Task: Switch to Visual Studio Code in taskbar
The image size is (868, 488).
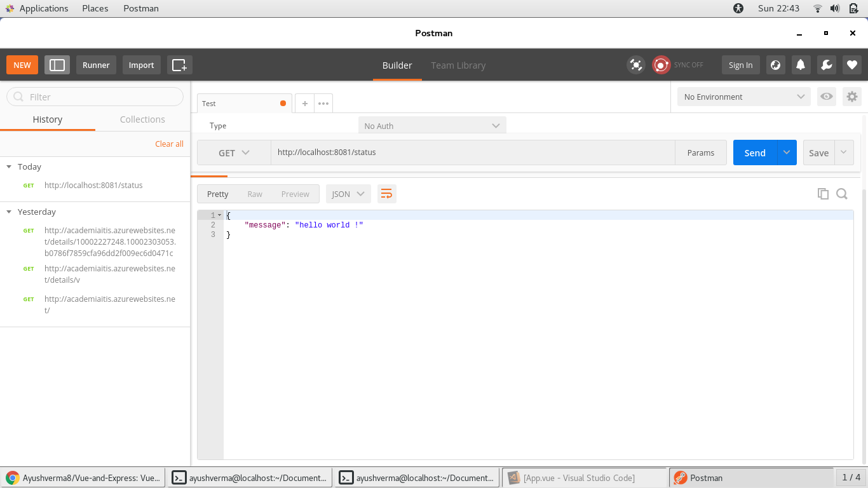Action: (x=585, y=478)
